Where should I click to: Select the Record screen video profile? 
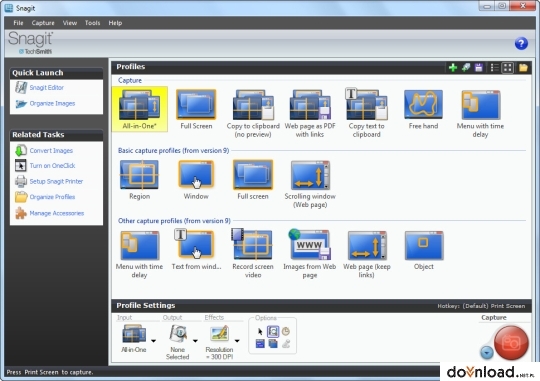pos(253,254)
